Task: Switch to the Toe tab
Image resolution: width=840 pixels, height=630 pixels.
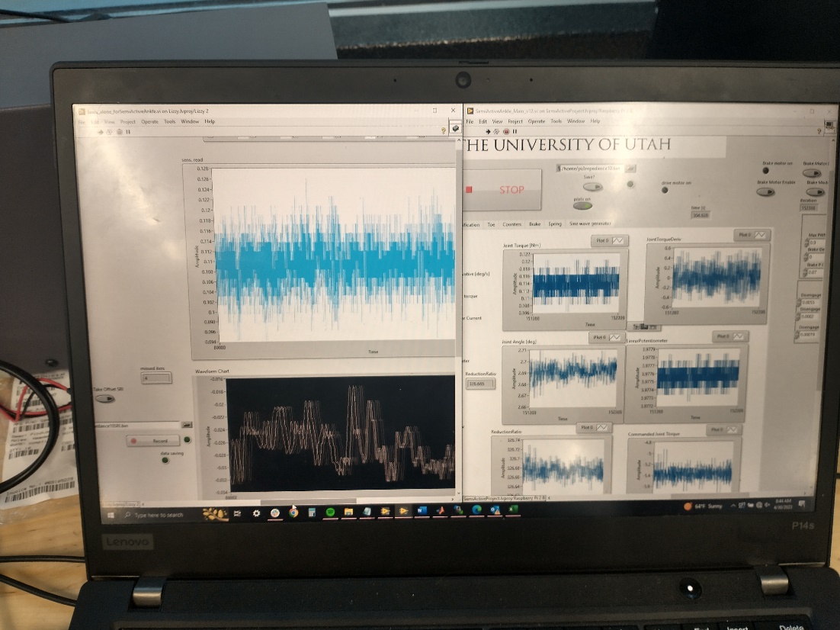Action: [491, 225]
